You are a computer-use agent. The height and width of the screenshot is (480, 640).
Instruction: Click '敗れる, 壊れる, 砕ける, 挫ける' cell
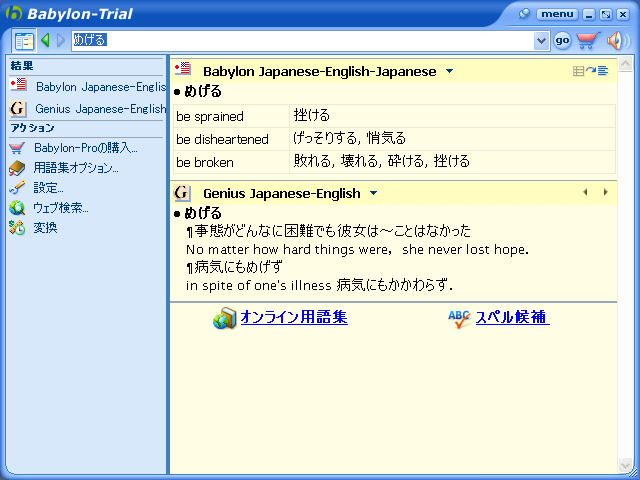coord(453,162)
